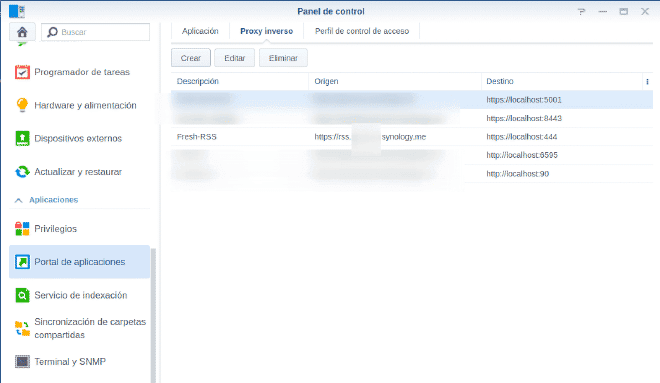Open the column options menu in table header
The height and width of the screenshot is (383, 660).
coord(647,82)
